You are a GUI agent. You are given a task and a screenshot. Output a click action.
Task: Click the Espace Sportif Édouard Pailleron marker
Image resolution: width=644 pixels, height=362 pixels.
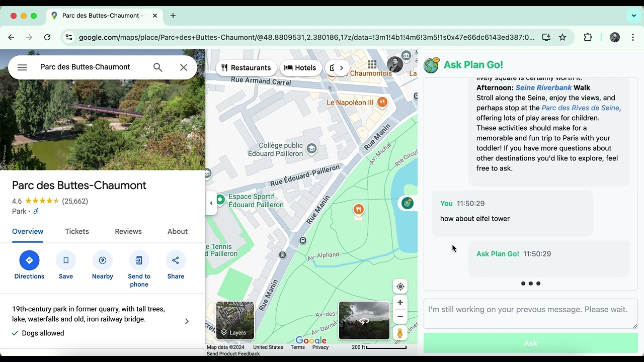click(220, 200)
